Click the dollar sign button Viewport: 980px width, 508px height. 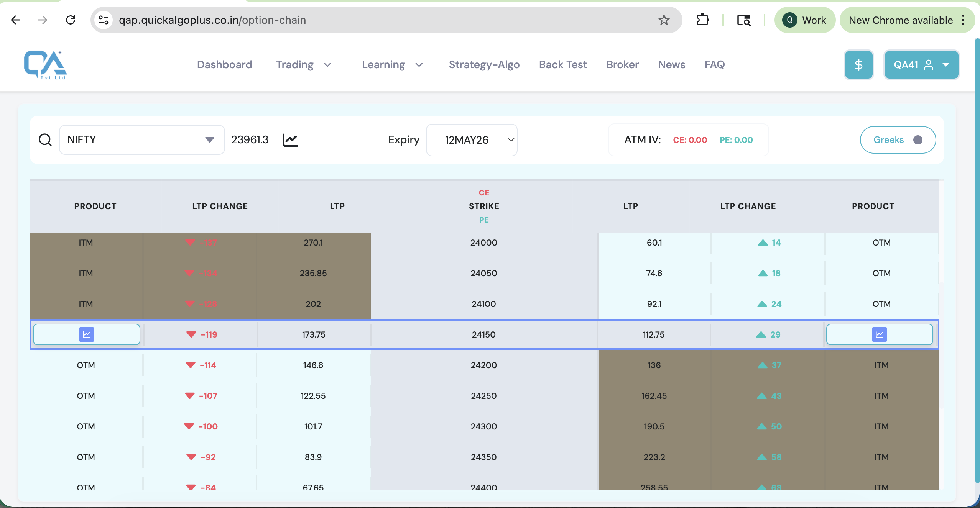click(858, 65)
